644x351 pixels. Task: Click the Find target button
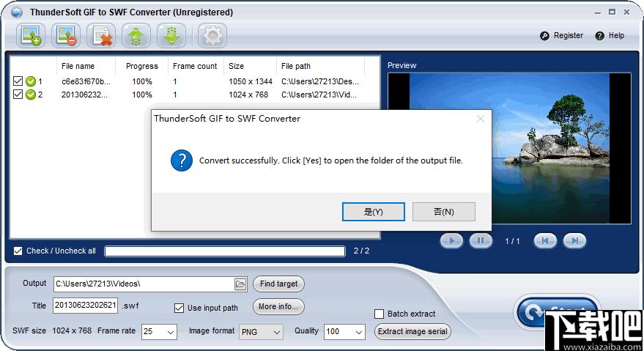pos(278,284)
